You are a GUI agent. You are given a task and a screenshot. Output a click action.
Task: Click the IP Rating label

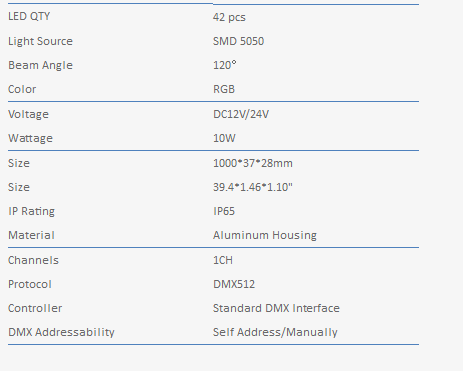31,211
